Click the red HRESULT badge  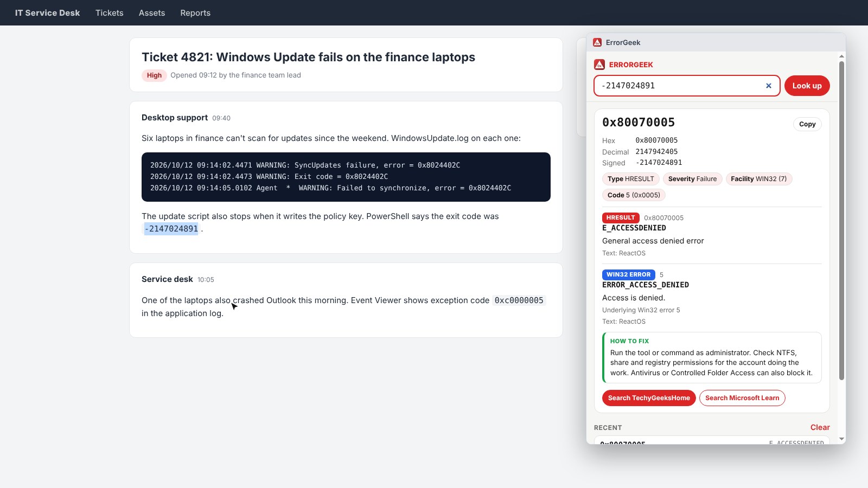pyautogui.click(x=621, y=217)
